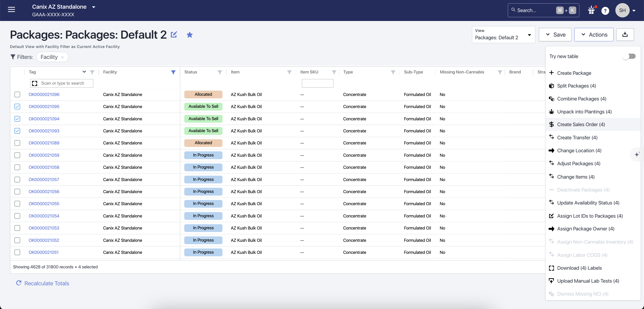Click the Tag column filter icon
The height and width of the screenshot is (309, 644).
click(92, 72)
